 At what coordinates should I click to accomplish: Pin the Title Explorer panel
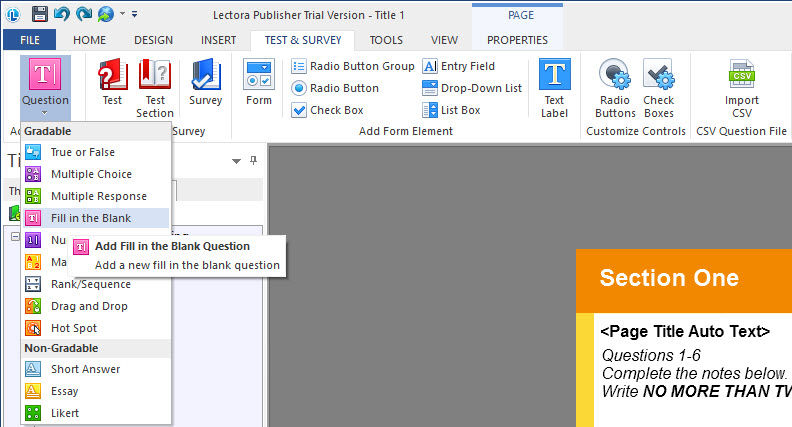(254, 161)
